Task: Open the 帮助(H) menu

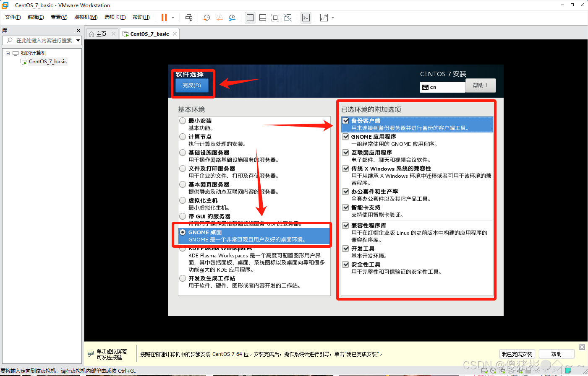Action: coord(141,17)
